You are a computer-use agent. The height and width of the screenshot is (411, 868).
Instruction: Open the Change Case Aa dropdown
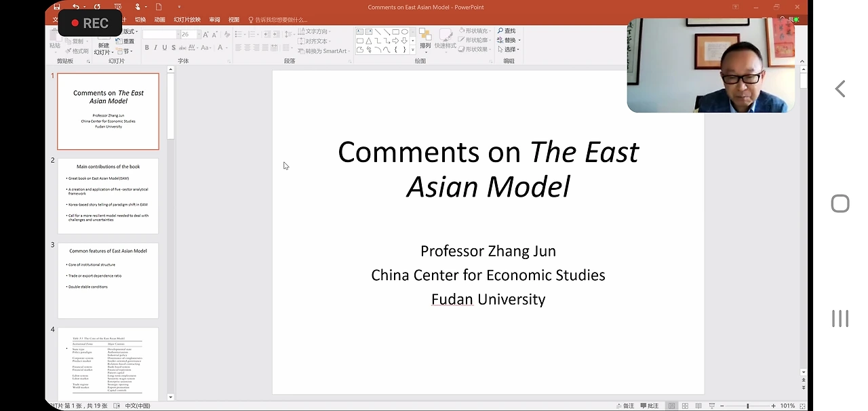[205, 47]
